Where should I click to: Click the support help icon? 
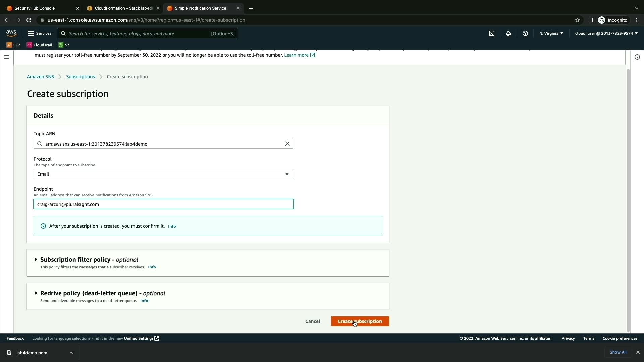(x=525, y=33)
